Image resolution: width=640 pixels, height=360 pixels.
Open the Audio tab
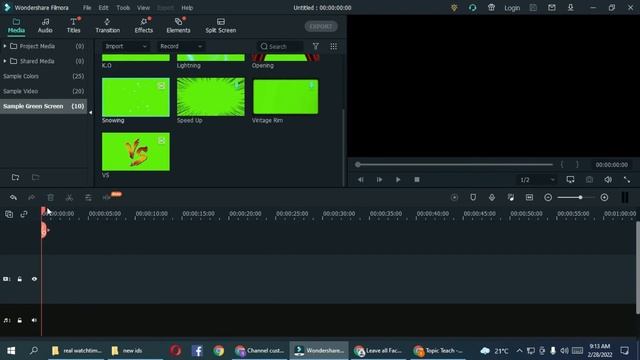tap(45, 25)
